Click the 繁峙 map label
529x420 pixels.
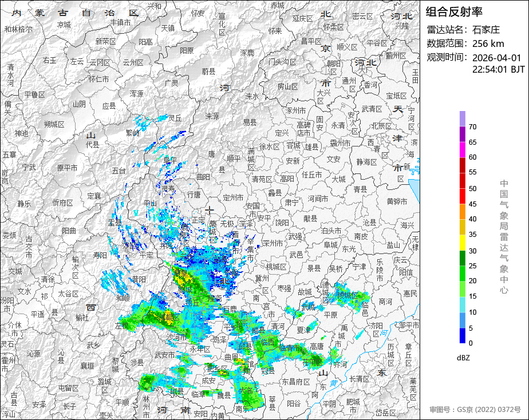tap(133, 133)
